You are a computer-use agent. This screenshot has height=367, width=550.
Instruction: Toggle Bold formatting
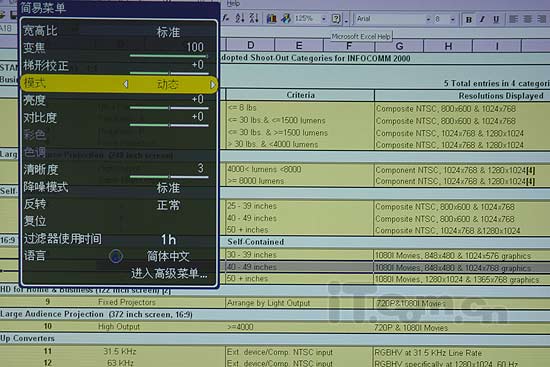tap(469, 20)
